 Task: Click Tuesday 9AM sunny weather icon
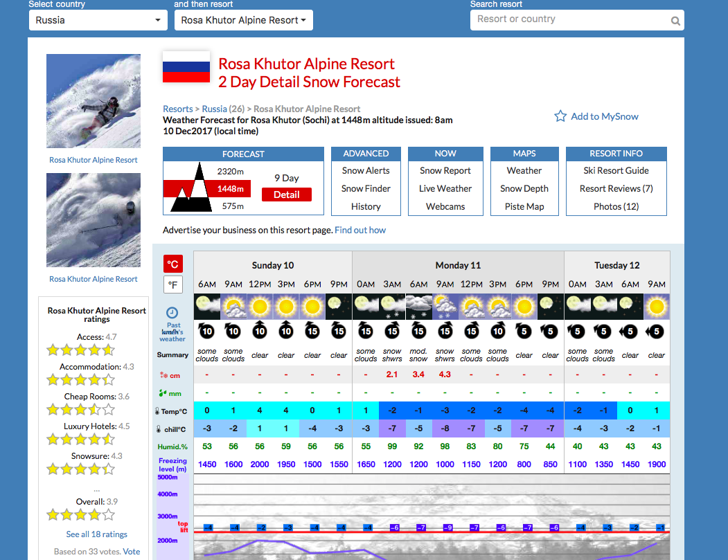(x=657, y=306)
